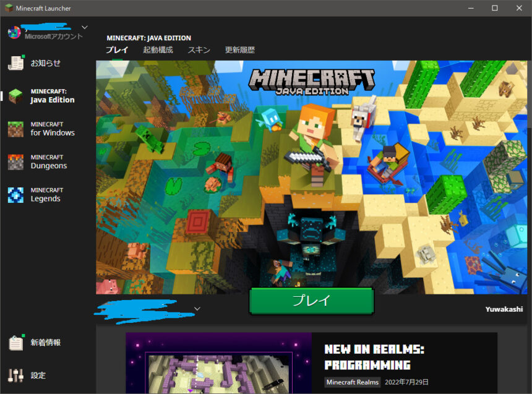Switch to the プレイ tab
The height and width of the screenshot is (394, 532).
[117, 50]
